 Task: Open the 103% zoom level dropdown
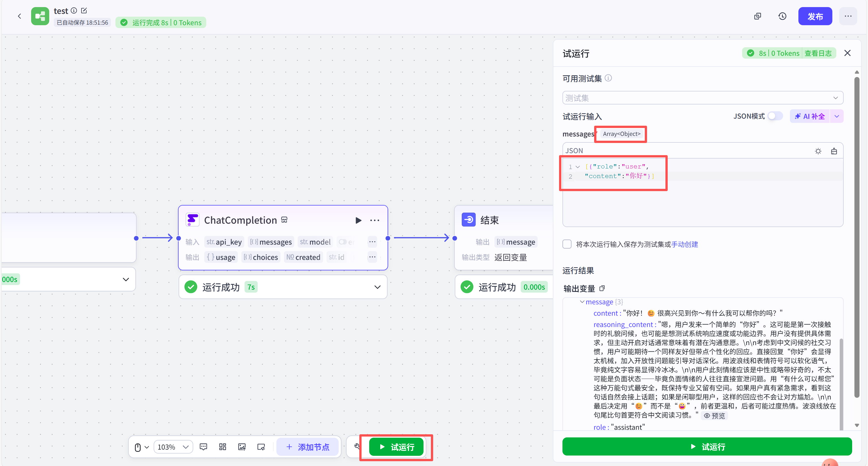pos(173,447)
